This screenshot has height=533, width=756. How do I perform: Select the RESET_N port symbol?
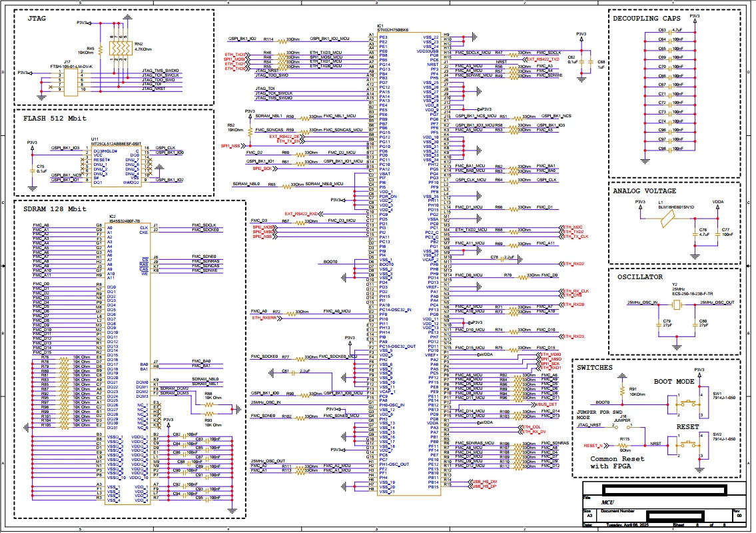[x=595, y=445]
